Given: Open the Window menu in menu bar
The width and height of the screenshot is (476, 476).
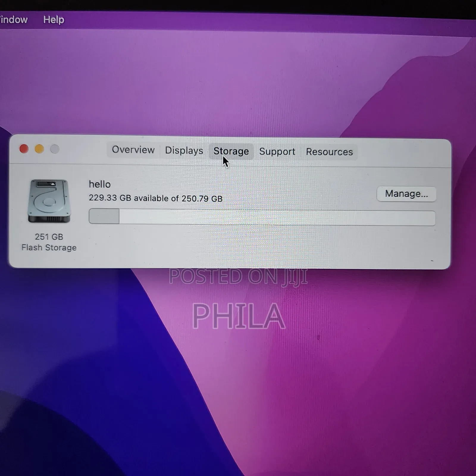Looking at the screenshot, I should (13, 20).
